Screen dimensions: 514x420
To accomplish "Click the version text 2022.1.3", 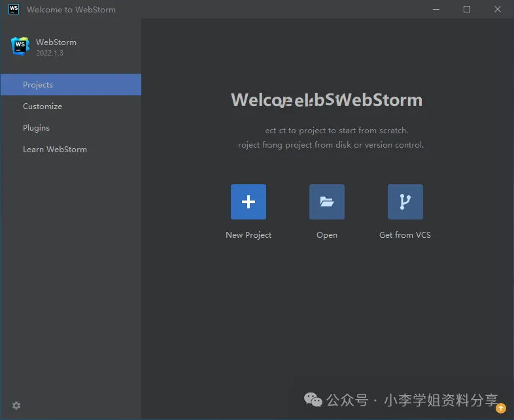I will point(50,53).
